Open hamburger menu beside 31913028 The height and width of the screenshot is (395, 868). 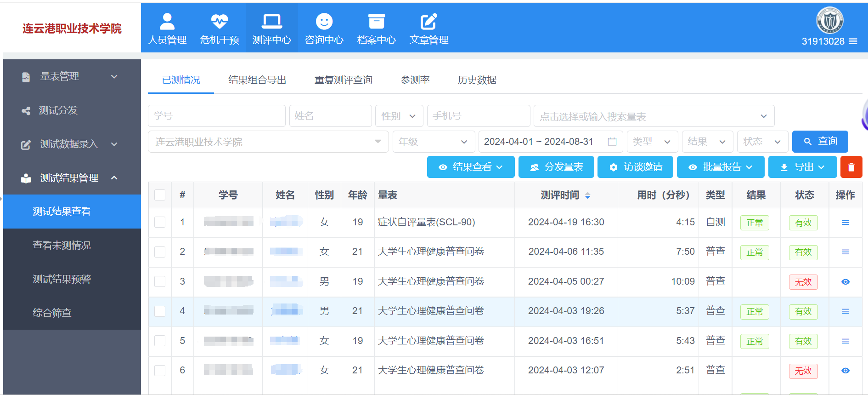[853, 41]
